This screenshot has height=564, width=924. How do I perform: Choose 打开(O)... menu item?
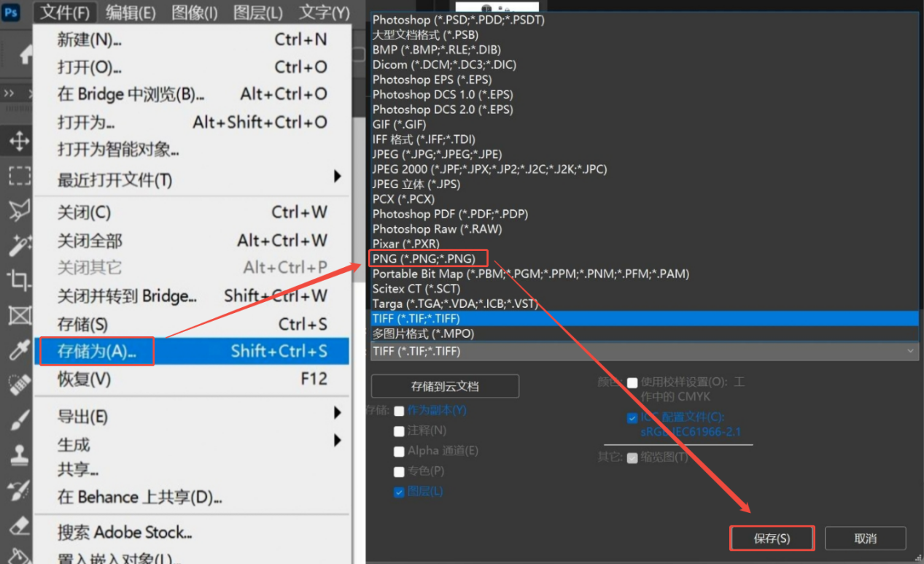pyautogui.click(x=193, y=67)
